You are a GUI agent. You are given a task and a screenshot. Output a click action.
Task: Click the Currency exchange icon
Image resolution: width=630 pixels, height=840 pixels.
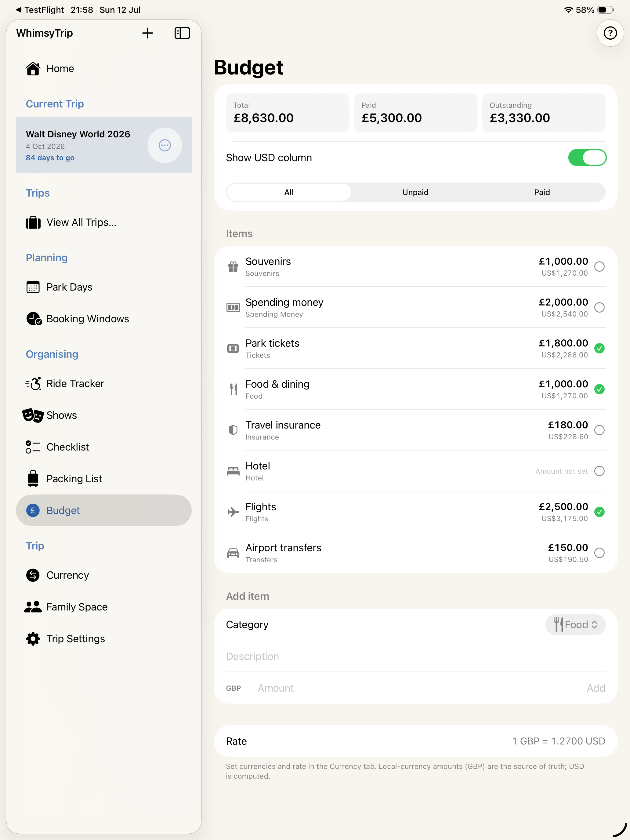[x=33, y=575]
